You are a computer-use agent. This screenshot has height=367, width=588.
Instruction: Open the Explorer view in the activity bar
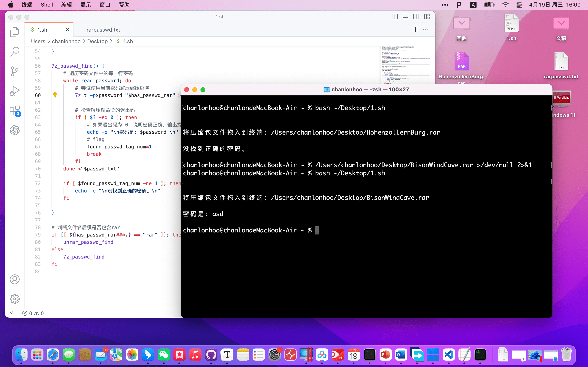[14, 32]
